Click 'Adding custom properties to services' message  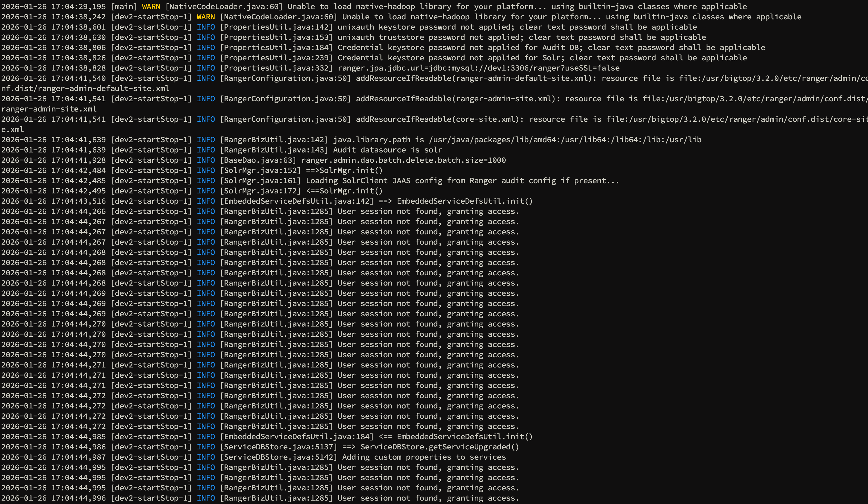424,457
